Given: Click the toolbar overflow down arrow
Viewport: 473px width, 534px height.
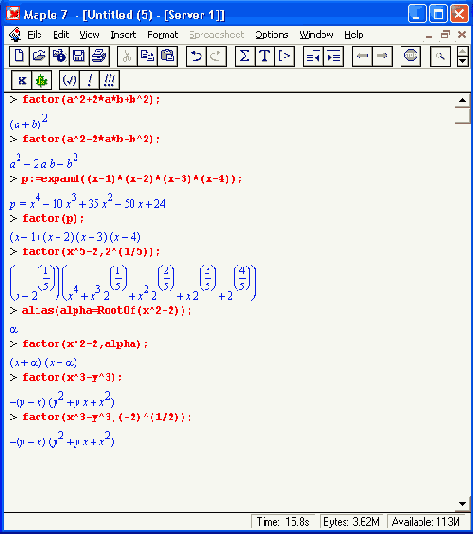Looking at the screenshot, I should pos(462,61).
